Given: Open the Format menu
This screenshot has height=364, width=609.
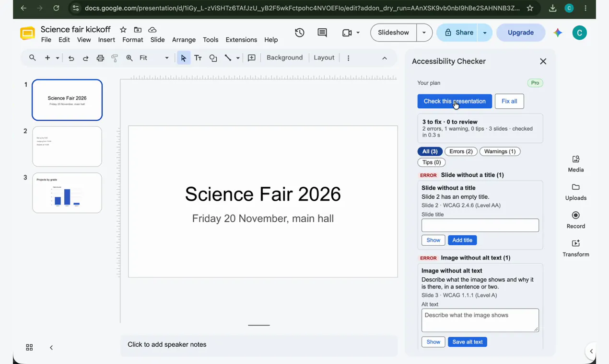Looking at the screenshot, I should click(133, 40).
